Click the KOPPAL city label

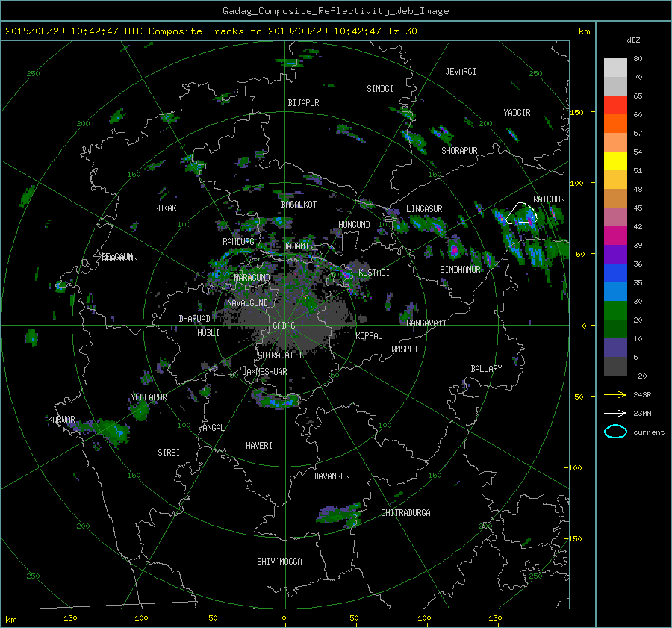369,335
